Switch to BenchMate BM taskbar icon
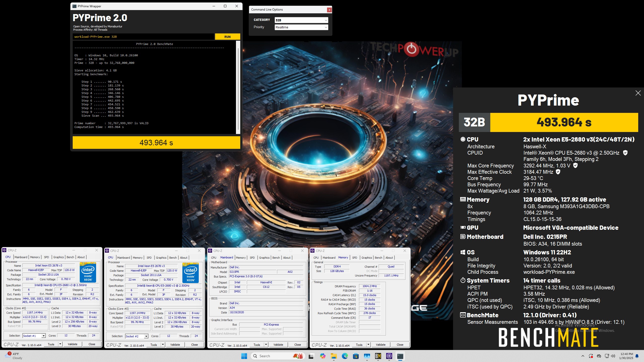Viewport: 644px width, 362px height. tap(378, 356)
